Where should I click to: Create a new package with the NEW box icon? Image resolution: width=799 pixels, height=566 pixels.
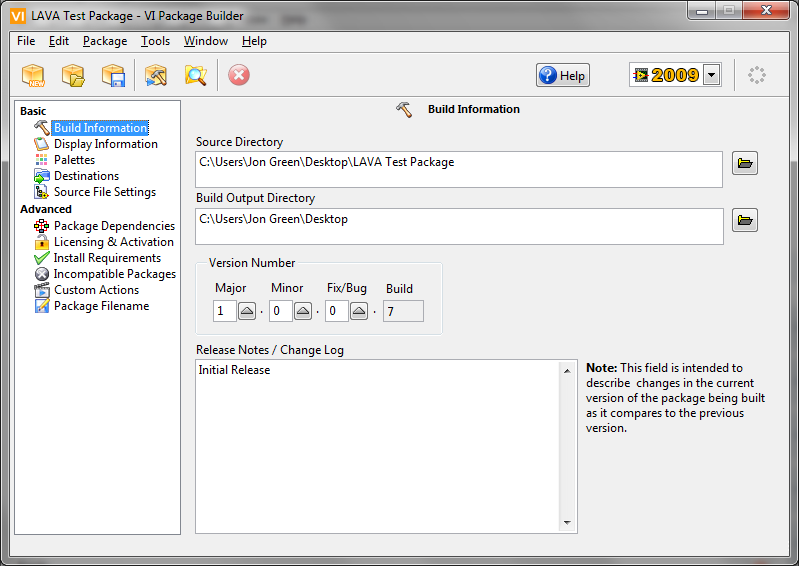[x=34, y=75]
